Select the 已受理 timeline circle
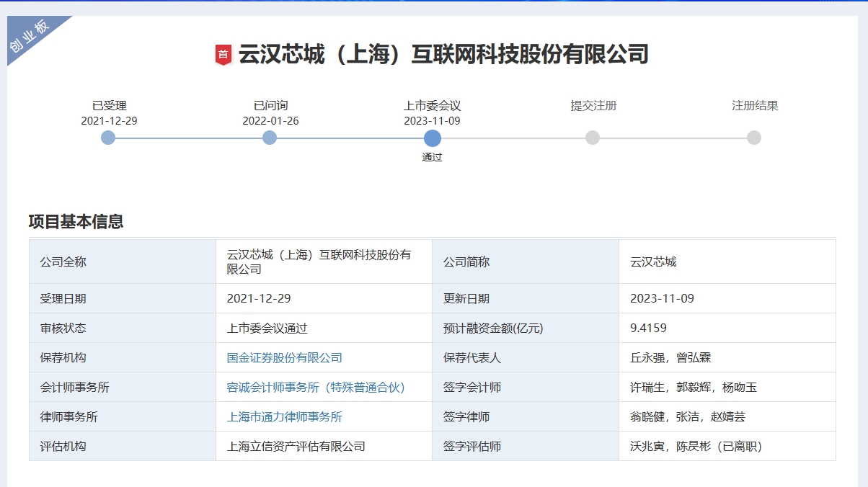Screen dimensions: 868x487 [108, 138]
